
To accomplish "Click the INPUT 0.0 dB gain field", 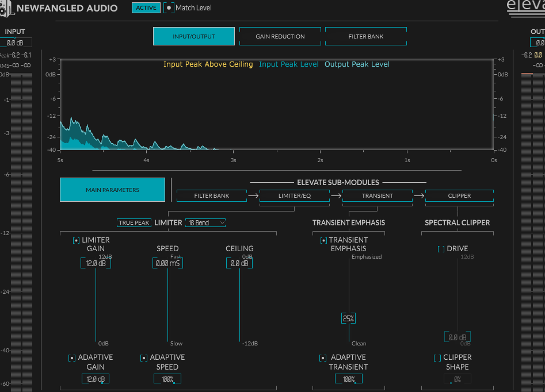I will point(16,43).
